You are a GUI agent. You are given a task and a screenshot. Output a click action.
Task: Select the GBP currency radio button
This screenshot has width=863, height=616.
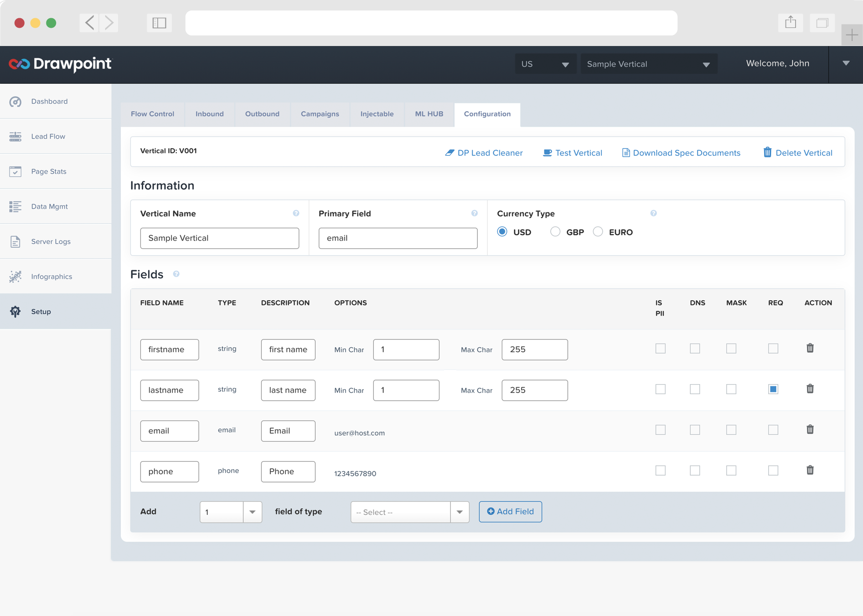click(555, 232)
